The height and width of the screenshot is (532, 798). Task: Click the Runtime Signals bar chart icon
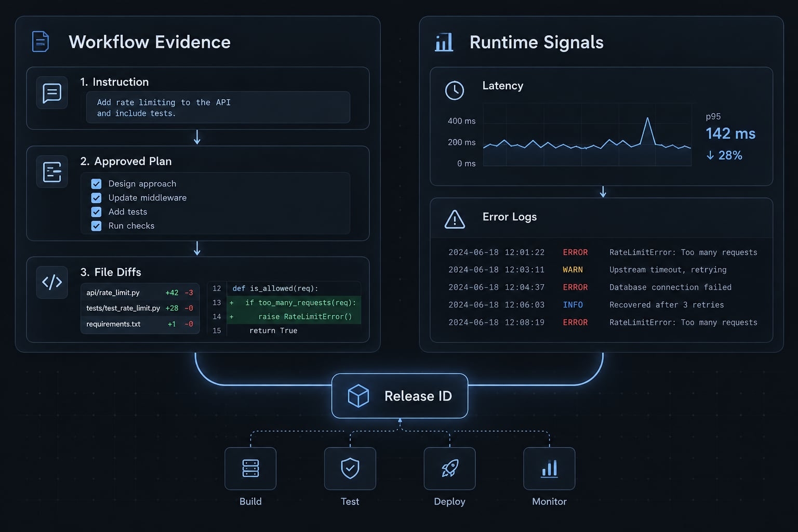[x=444, y=42]
